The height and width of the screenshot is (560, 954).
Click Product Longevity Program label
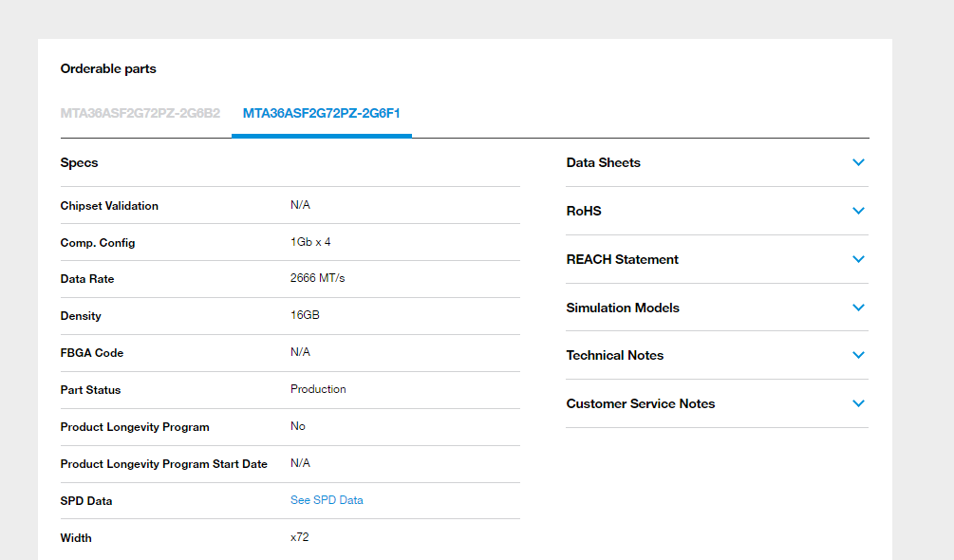point(135,427)
